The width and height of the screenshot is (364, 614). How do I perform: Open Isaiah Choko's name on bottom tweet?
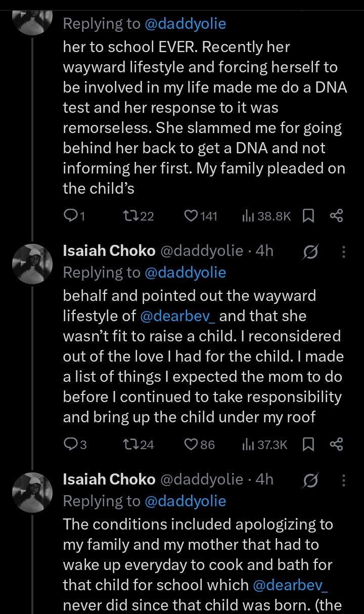pos(109,479)
